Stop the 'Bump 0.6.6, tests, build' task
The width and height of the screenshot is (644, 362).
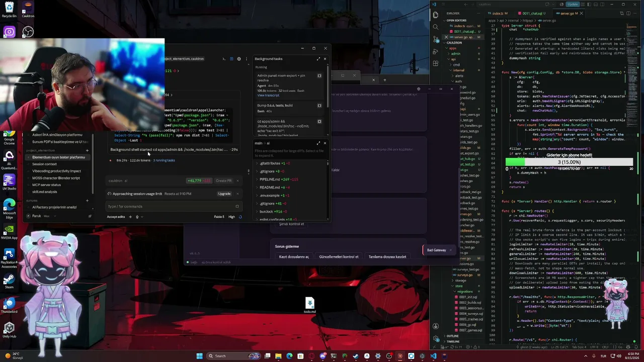[319, 106]
